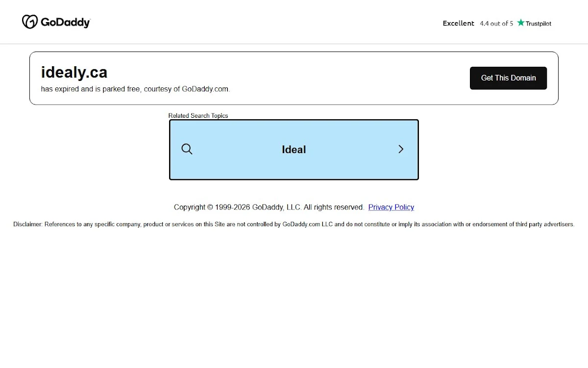Click the Disclaimer text line
The image size is (588, 368).
[x=294, y=224]
